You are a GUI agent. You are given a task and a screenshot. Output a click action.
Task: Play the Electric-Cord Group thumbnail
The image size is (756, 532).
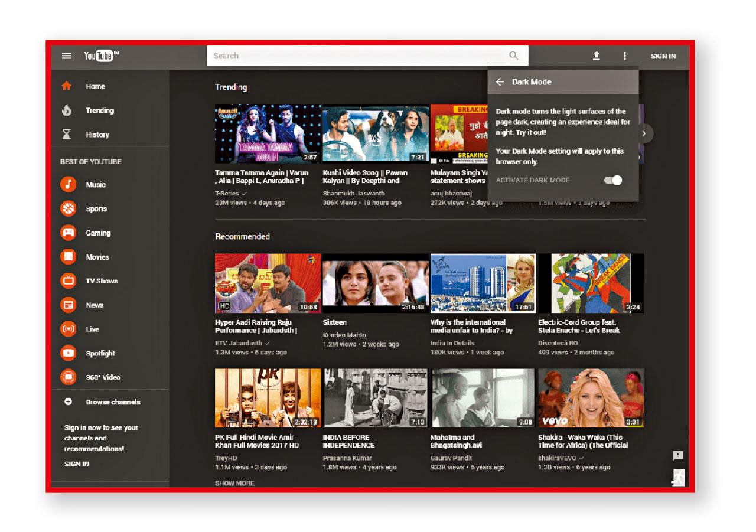point(591,283)
